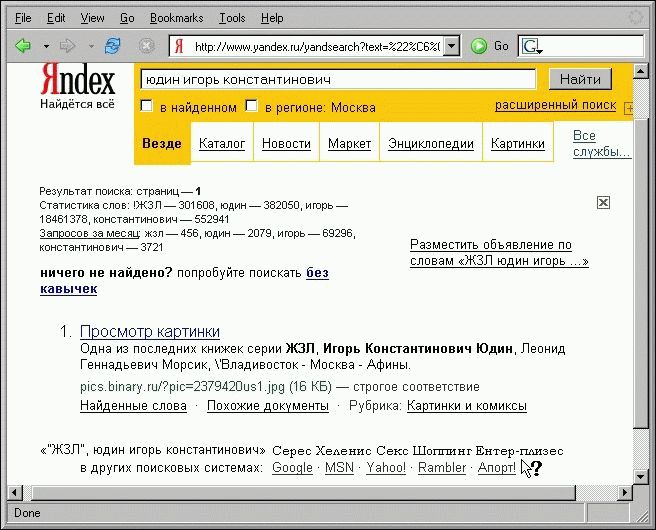Click the browser Back arrow button
Image resolution: width=656 pixels, height=530 pixels.
tap(23, 46)
